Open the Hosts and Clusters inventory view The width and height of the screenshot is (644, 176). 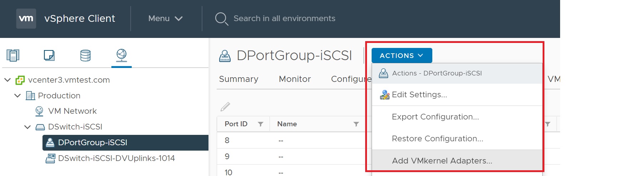coord(13,55)
